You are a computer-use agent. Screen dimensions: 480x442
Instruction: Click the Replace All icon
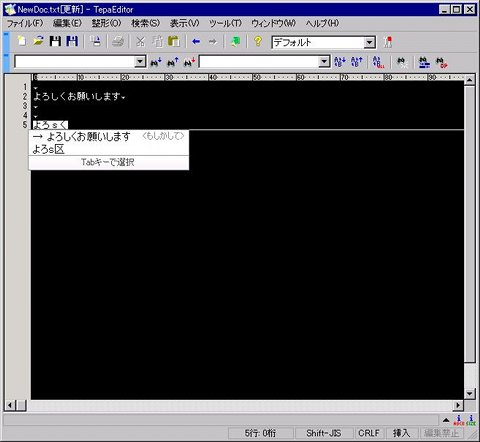click(x=378, y=62)
